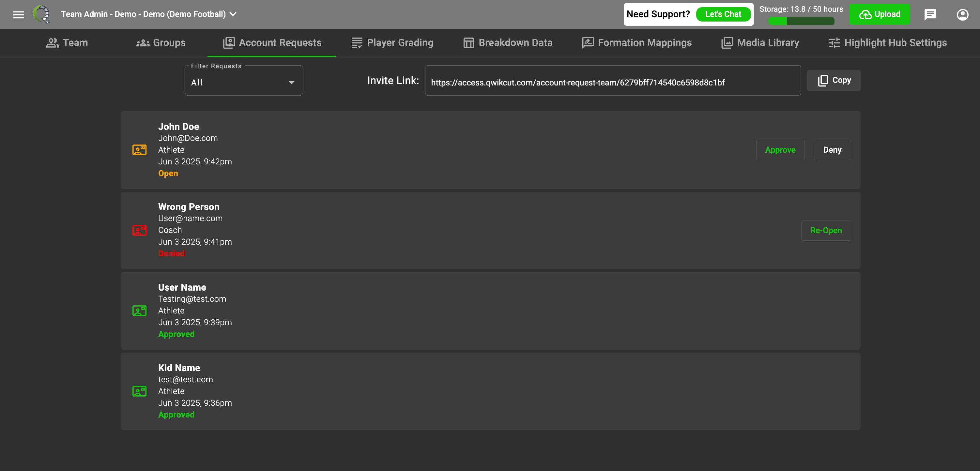Click the storage usage progress bar
This screenshot has width=980, height=471.
tap(801, 21)
